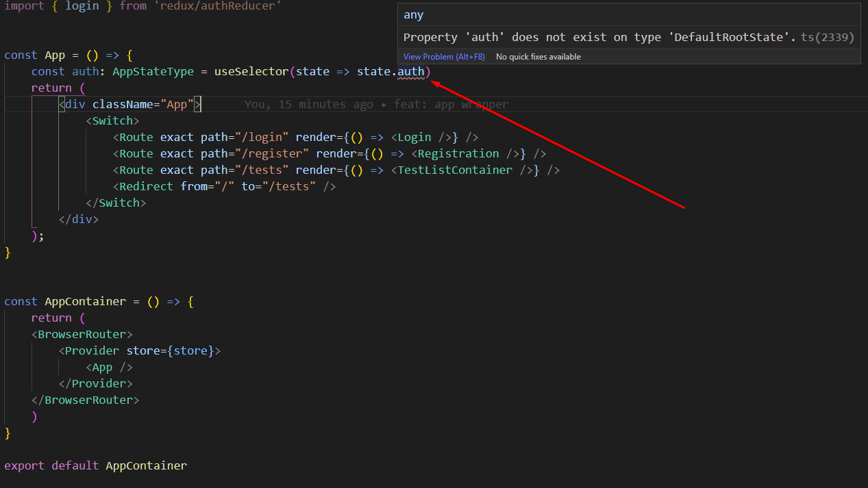The image size is (868, 488).
Task: Click the opening <BrowserRouter> tag
Action: [x=82, y=335]
